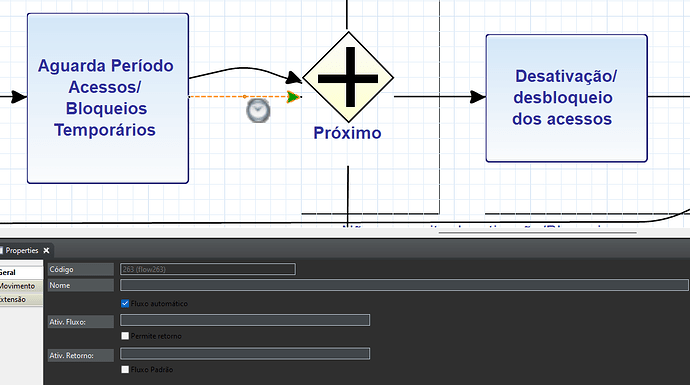Click the Código field showing flow263
This screenshot has height=385, width=690.
tap(208, 269)
